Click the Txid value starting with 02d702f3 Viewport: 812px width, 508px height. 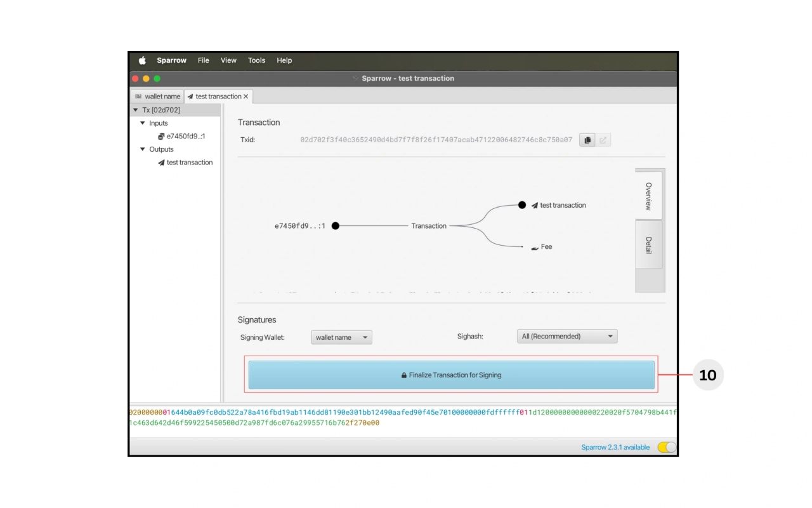[436, 140]
